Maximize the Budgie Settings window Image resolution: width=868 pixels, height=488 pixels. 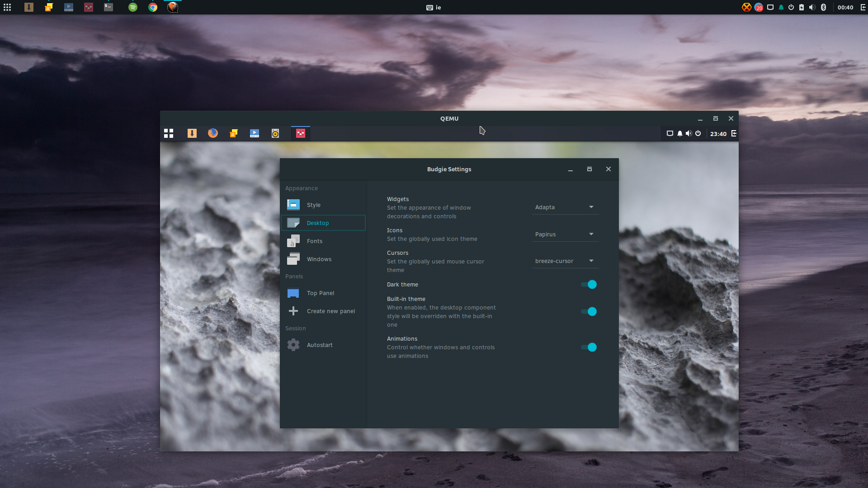[x=590, y=169]
